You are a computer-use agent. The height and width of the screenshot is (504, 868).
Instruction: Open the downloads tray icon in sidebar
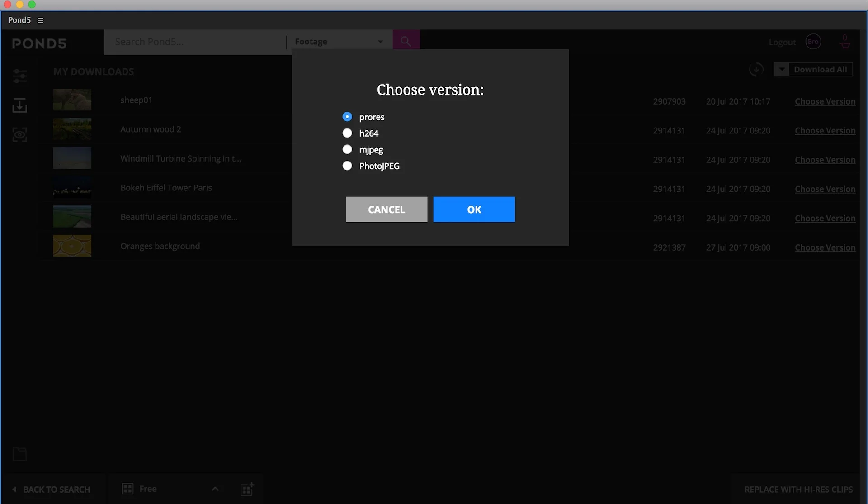coord(19,105)
